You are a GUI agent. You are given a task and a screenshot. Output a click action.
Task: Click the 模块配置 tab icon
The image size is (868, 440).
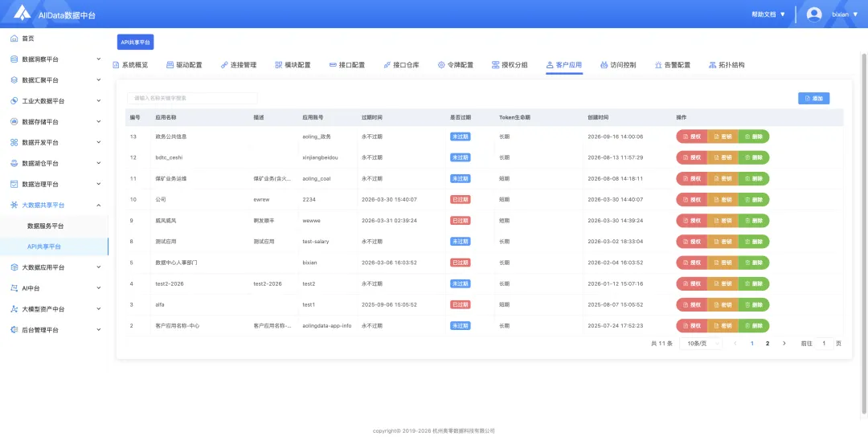tap(278, 65)
